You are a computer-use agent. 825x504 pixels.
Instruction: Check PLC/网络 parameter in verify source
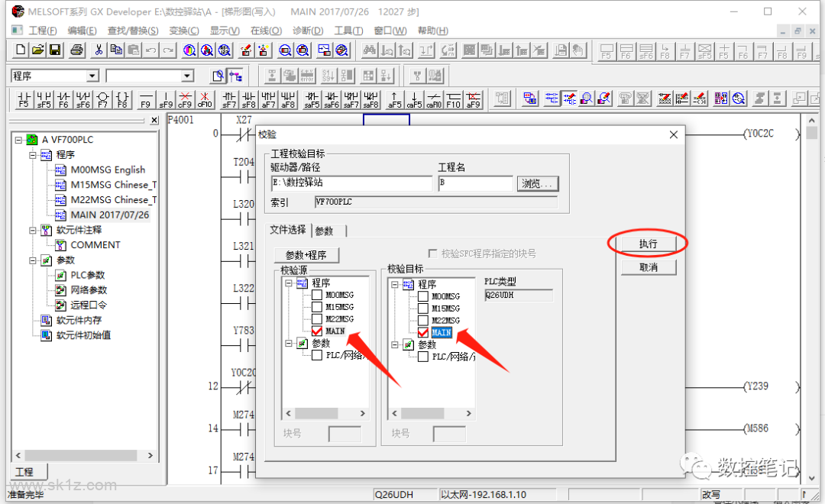point(317,355)
